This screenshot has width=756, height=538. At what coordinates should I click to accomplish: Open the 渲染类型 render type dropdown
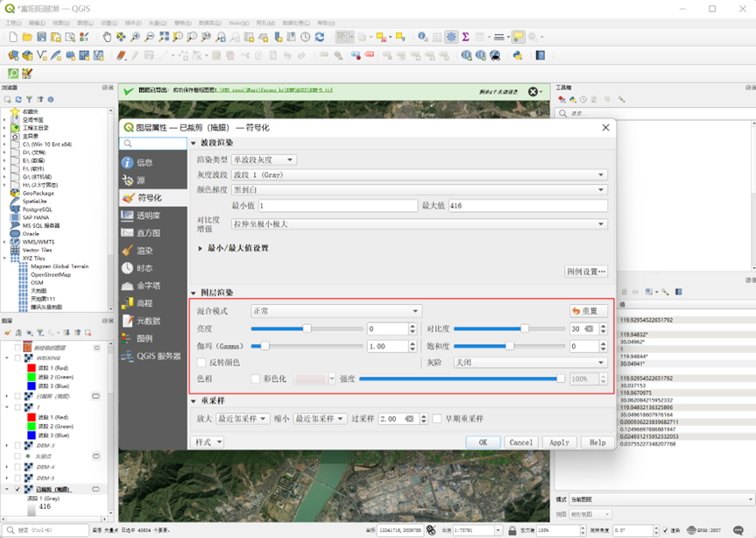click(264, 159)
